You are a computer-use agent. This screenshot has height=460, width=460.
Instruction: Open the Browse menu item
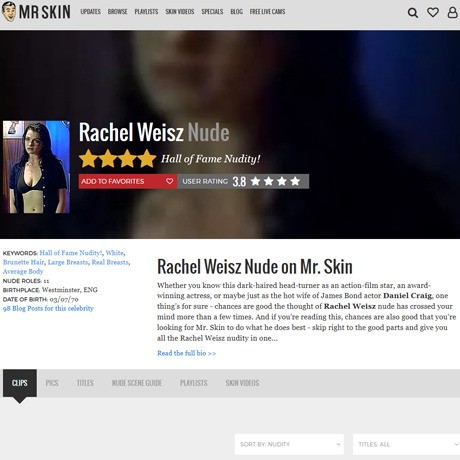[117, 12]
